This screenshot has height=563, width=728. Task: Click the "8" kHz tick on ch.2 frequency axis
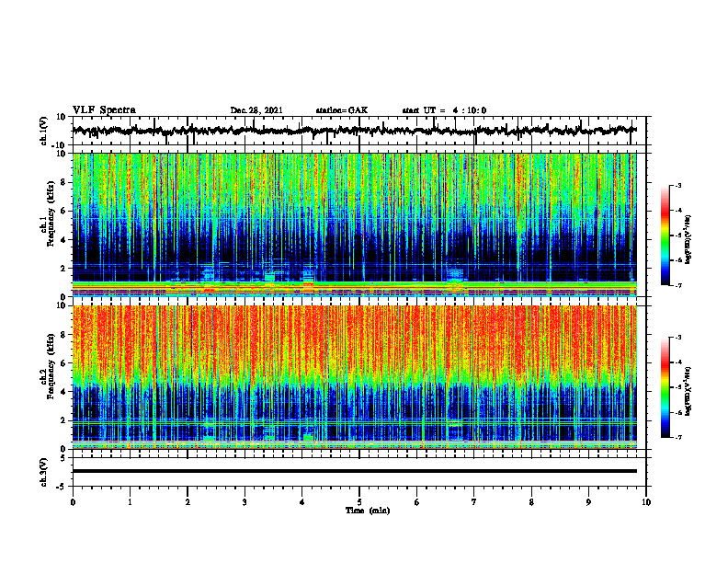63,335
